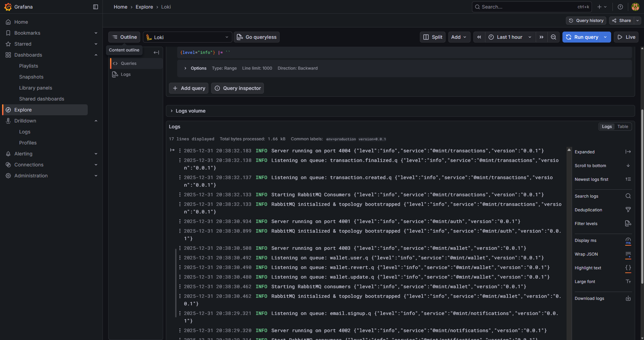This screenshot has width=644, height=340.
Task: Open the Last 1 hour time picker
Action: coord(510,37)
